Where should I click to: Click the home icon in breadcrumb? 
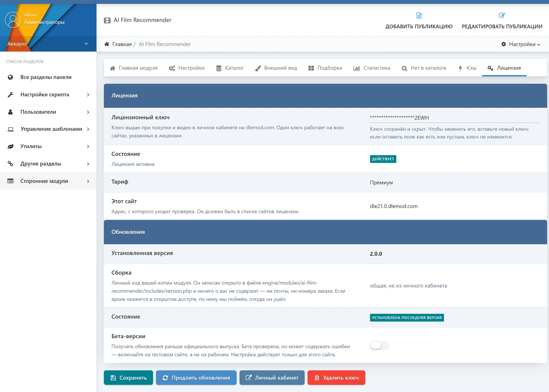tap(107, 44)
